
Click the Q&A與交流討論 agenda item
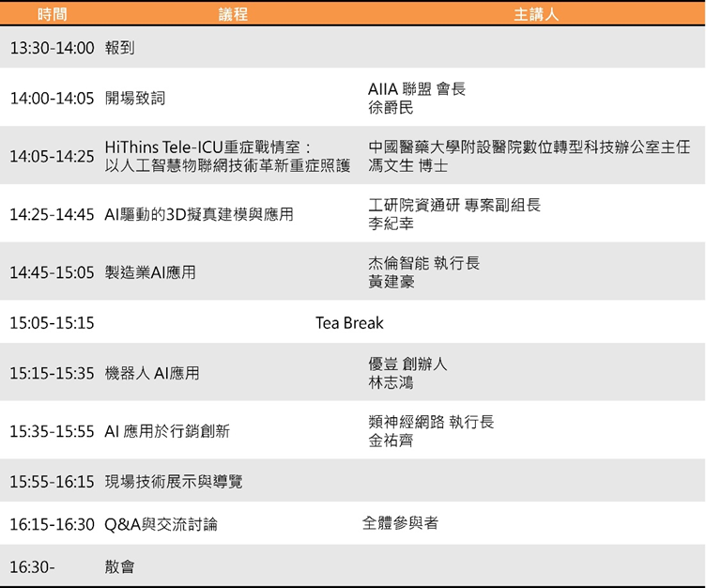click(161, 524)
